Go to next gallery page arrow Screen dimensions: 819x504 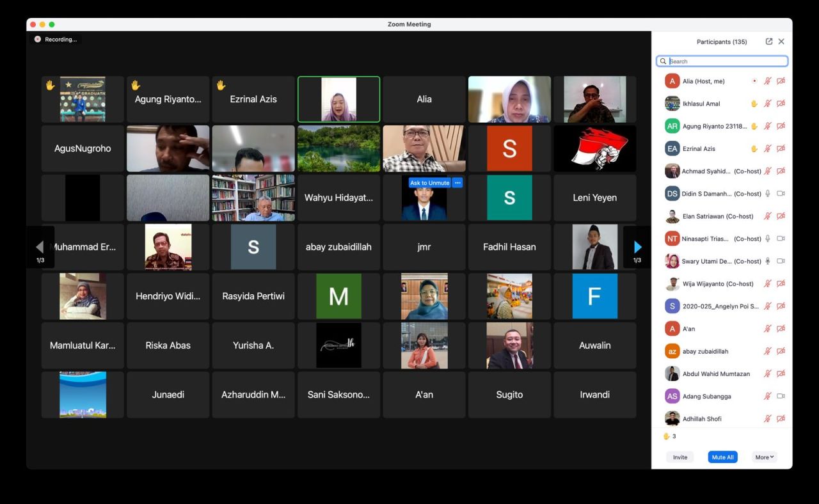637,247
